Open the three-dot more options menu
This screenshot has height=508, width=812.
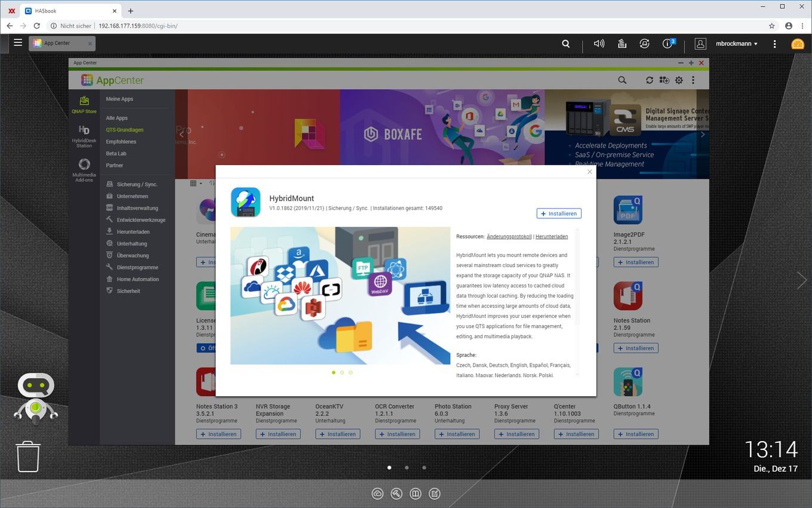coord(774,44)
